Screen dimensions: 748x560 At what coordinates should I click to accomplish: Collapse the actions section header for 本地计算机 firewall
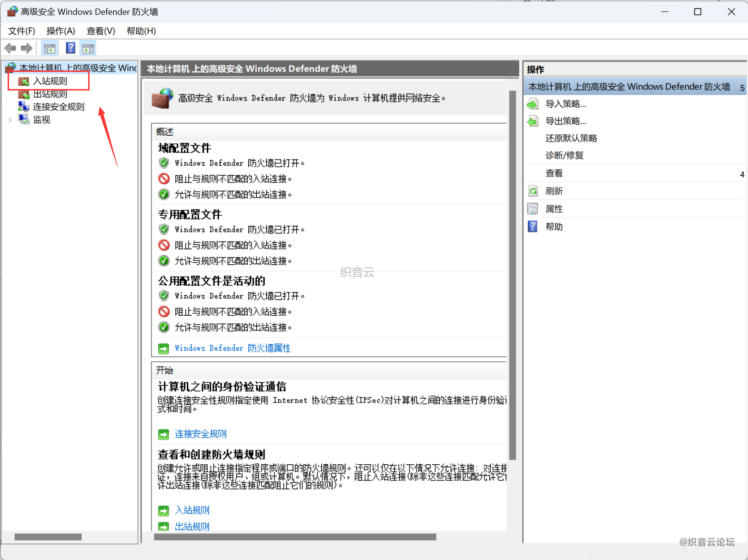click(x=635, y=87)
